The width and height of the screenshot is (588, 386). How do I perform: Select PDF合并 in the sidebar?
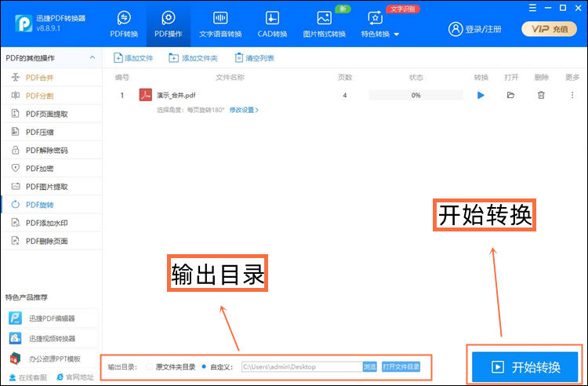click(x=52, y=78)
